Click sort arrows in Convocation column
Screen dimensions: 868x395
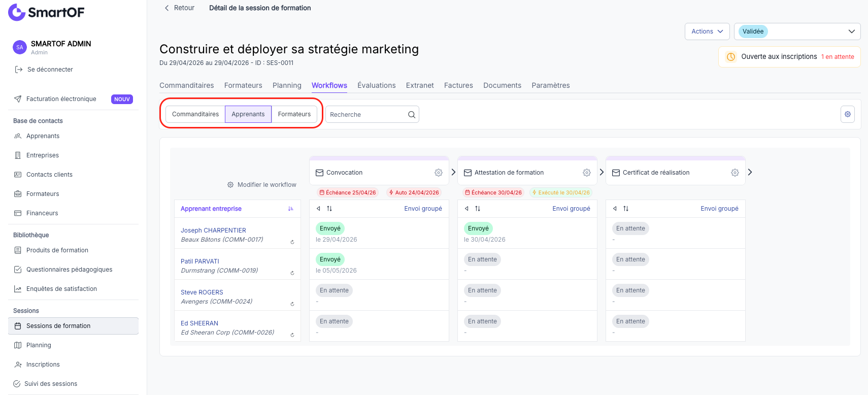[329, 209]
